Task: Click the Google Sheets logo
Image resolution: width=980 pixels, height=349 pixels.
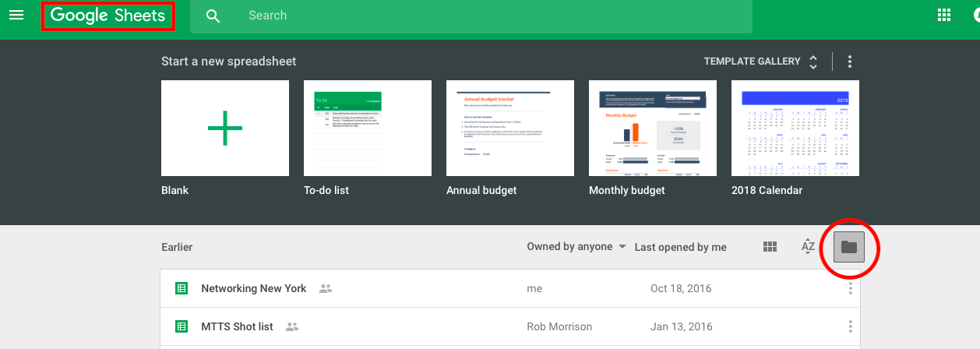Action: (x=108, y=16)
